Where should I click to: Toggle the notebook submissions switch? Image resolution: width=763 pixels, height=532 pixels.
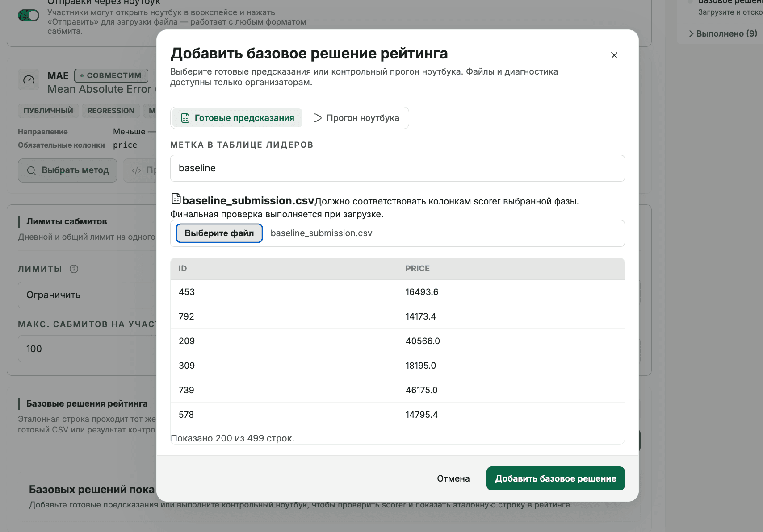click(x=29, y=16)
